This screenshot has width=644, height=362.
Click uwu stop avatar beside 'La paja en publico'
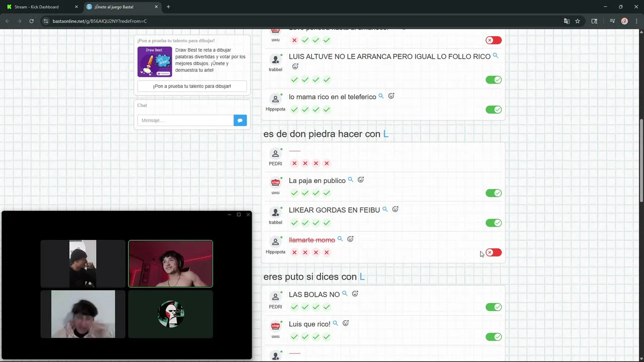[x=275, y=183]
